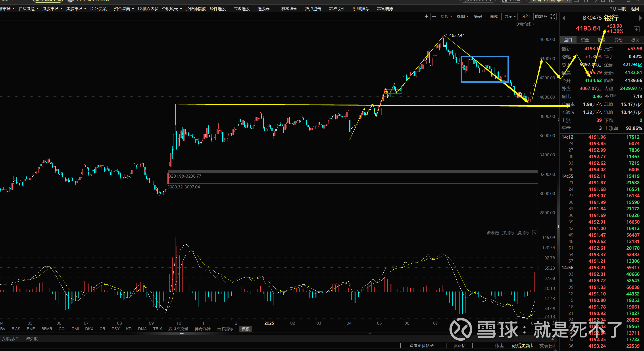This screenshot has width=644, height=351.
Task: Switch to the 资金 tab
Action: pyautogui.click(x=584, y=40)
